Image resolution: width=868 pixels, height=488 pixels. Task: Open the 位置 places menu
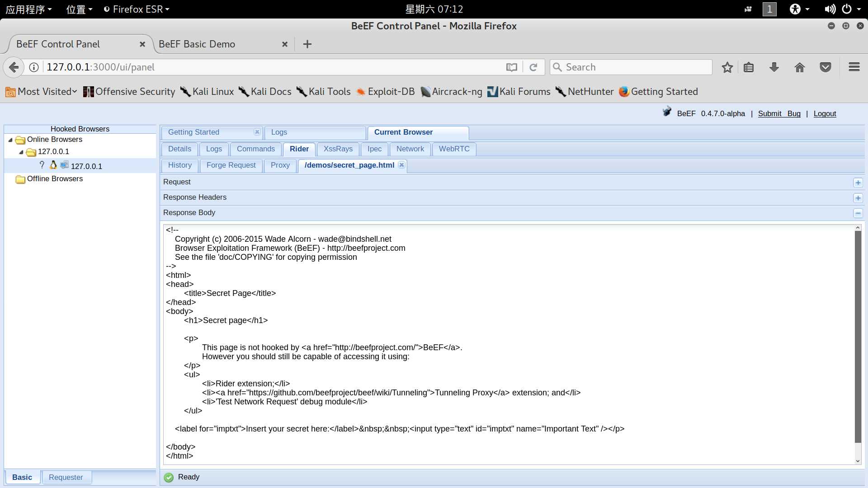coord(79,9)
